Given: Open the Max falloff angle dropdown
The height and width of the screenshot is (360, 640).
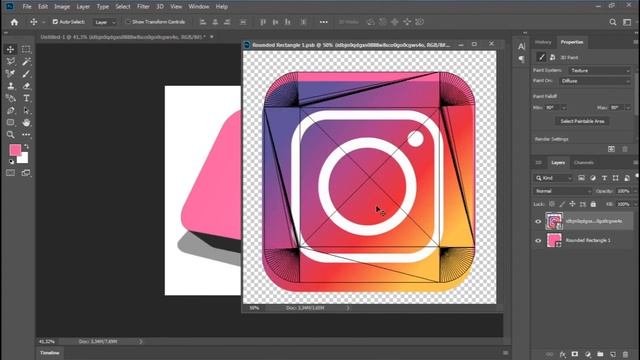Looking at the screenshot, I should coord(628,108).
